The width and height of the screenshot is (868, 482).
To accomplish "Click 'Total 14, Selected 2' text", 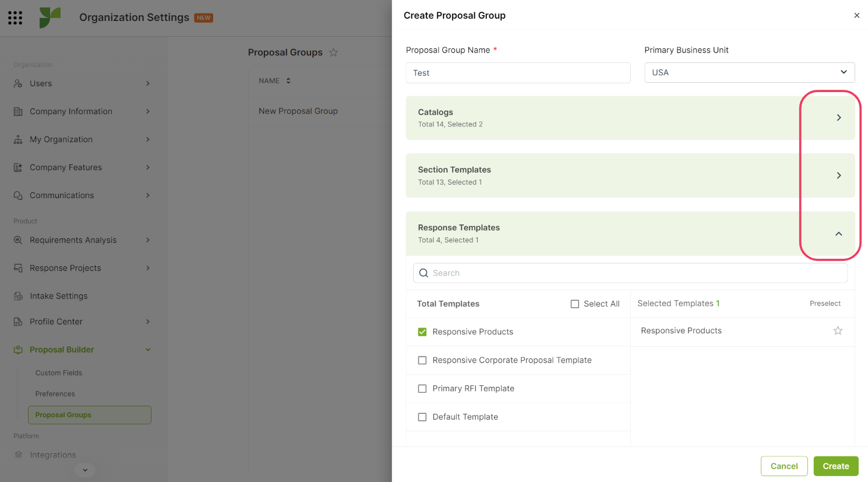I will (x=450, y=124).
